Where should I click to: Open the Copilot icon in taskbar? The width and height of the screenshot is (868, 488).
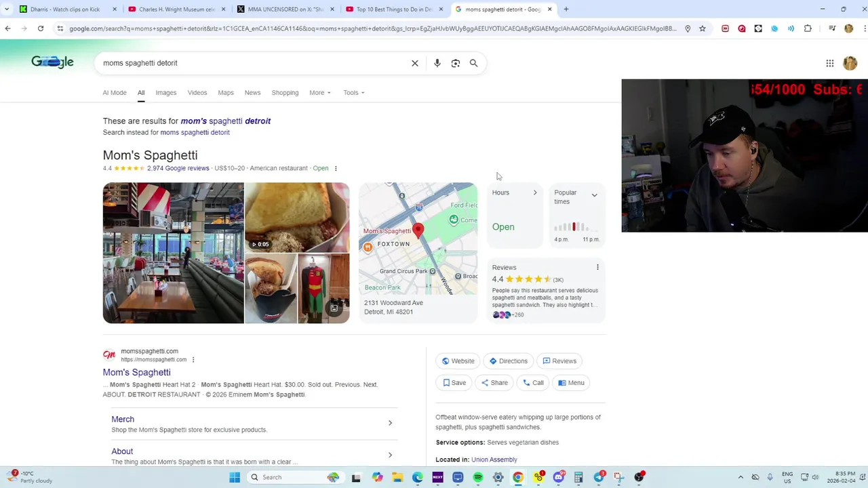(377, 477)
